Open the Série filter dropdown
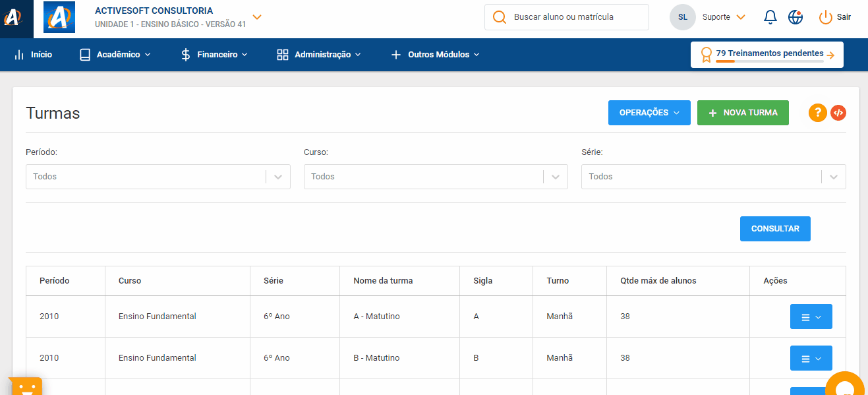Screen dimensions: 868x395 tap(714, 177)
